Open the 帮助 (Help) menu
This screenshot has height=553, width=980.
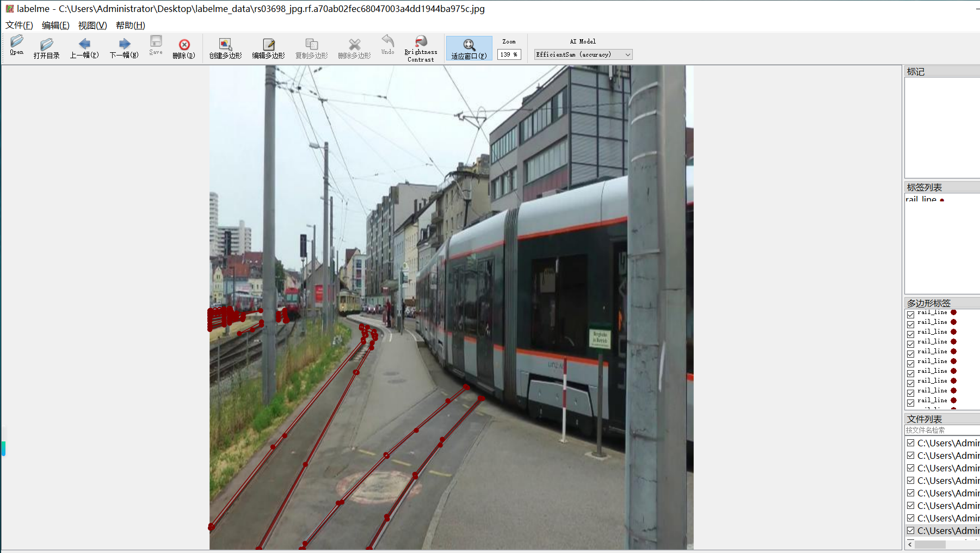pos(131,25)
